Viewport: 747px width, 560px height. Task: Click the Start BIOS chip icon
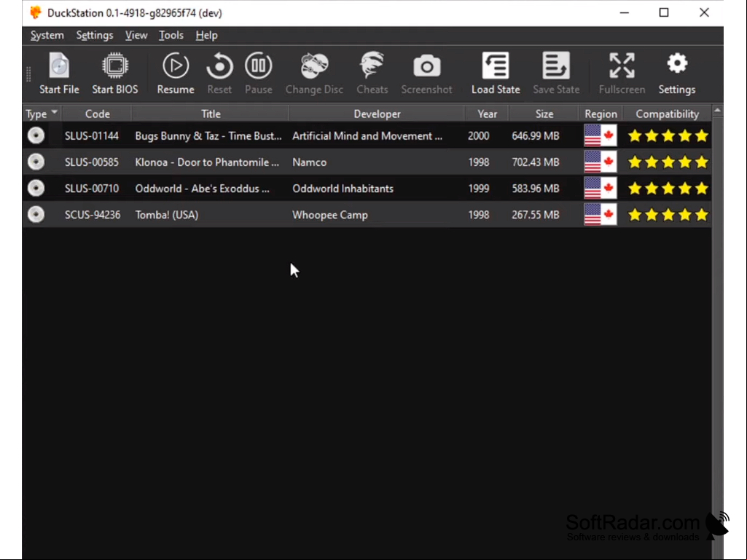point(115,66)
